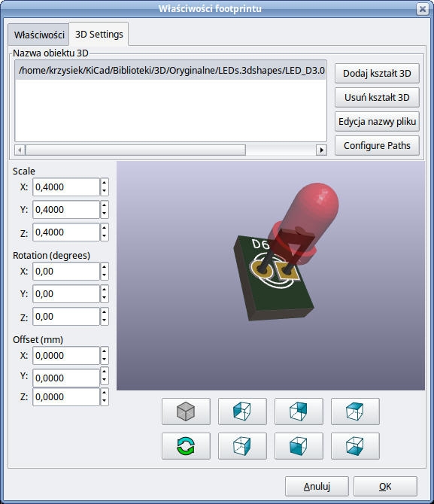Select cube view with right face highlighted
434x504 pixels.
pos(242,446)
